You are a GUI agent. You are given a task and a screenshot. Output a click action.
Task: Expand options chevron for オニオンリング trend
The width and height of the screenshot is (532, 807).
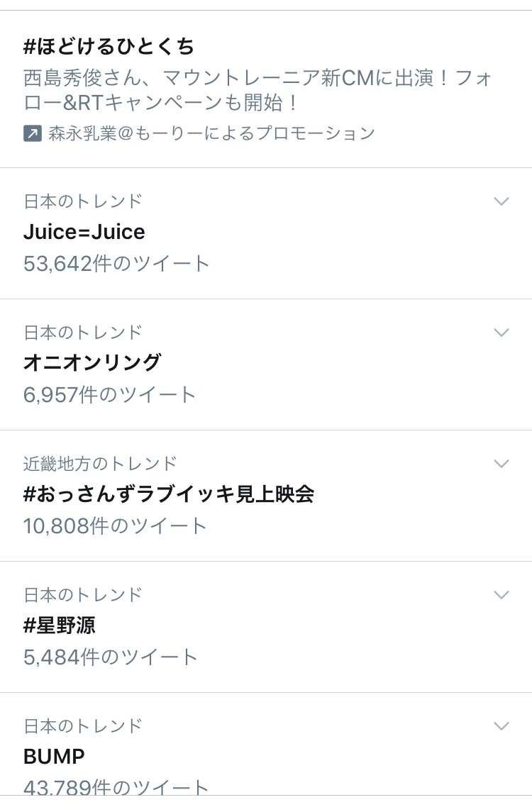pos(501,333)
